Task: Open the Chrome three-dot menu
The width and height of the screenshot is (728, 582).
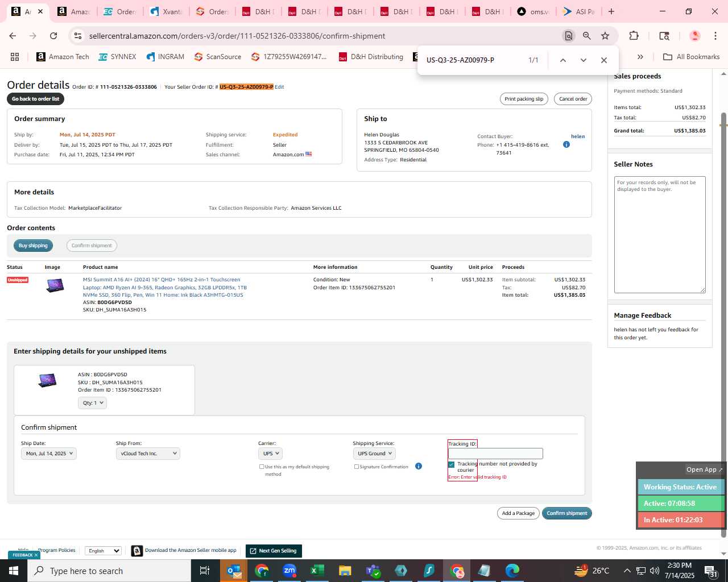Action: click(x=715, y=36)
